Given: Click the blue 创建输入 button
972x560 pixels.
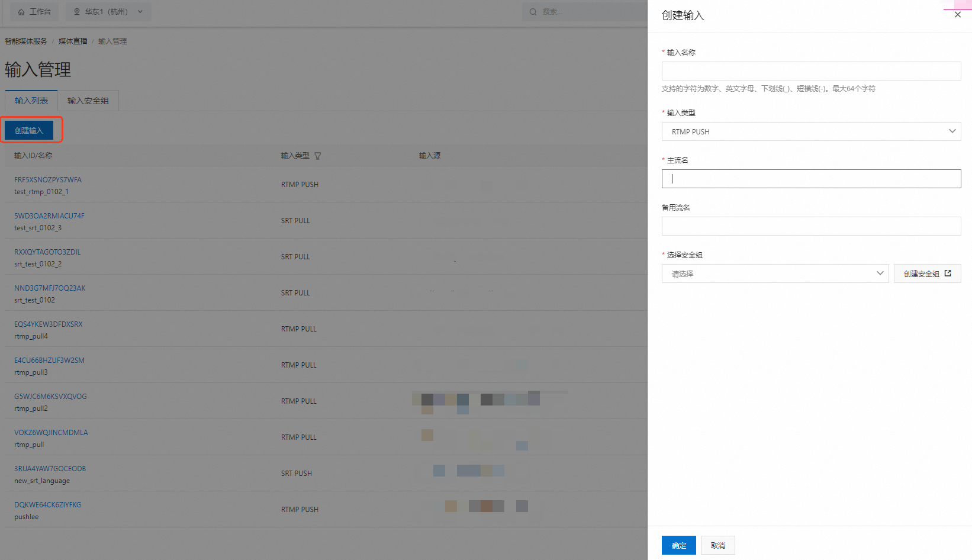Looking at the screenshot, I should pyautogui.click(x=29, y=130).
